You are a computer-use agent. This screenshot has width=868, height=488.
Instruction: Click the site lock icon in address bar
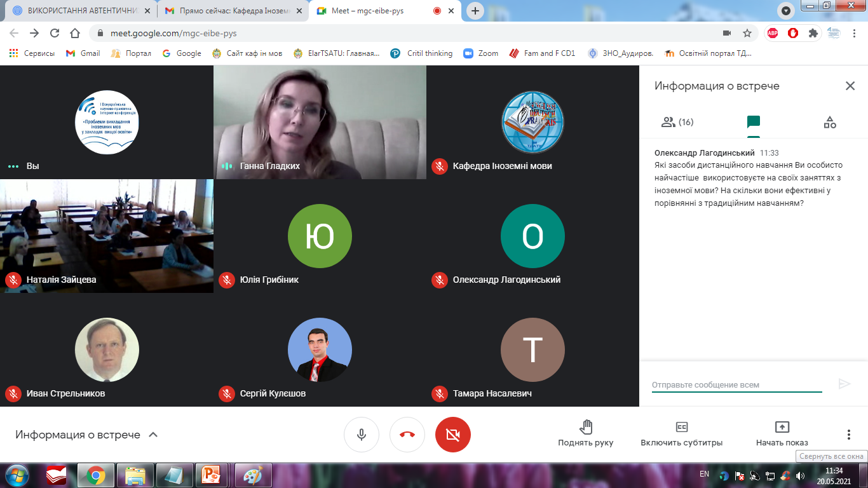click(x=100, y=33)
